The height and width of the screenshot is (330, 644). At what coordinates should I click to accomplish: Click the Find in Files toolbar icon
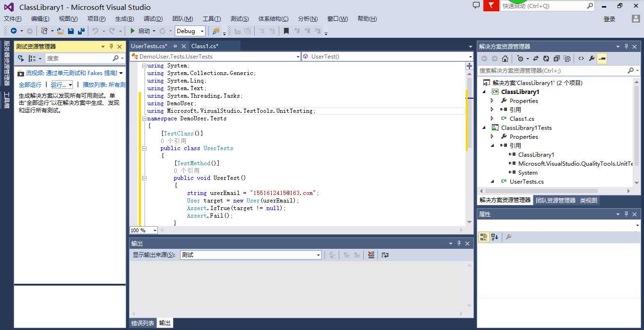(x=216, y=31)
